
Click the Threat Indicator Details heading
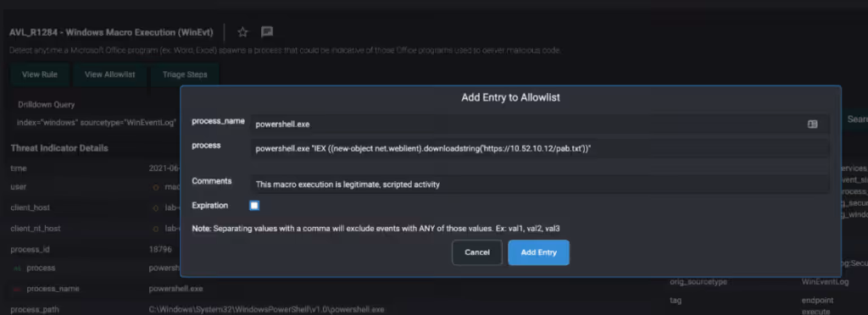click(59, 148)
